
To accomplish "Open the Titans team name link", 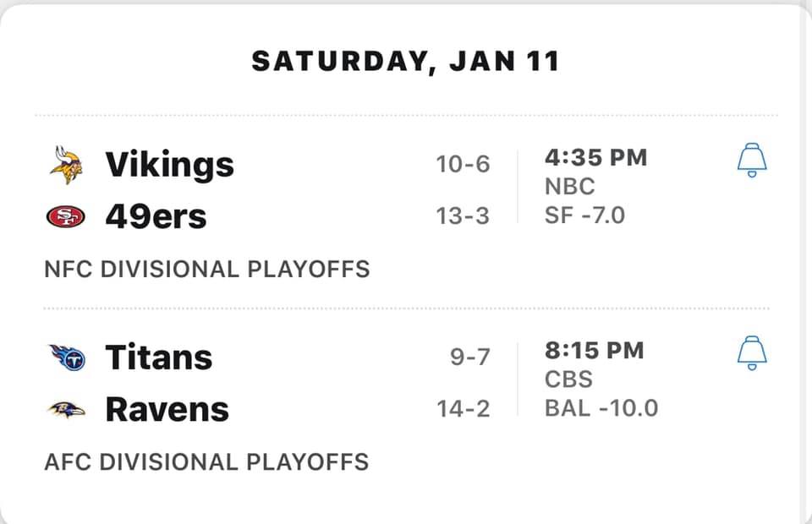I will tap(159, 358).
